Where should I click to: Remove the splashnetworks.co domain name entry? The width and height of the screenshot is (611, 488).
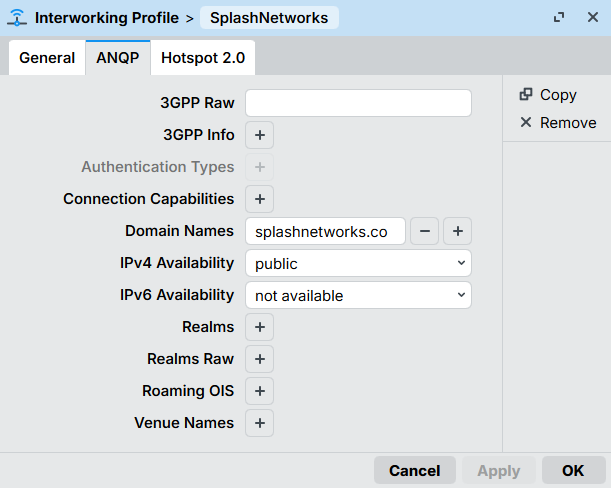(x=424, y=231)
